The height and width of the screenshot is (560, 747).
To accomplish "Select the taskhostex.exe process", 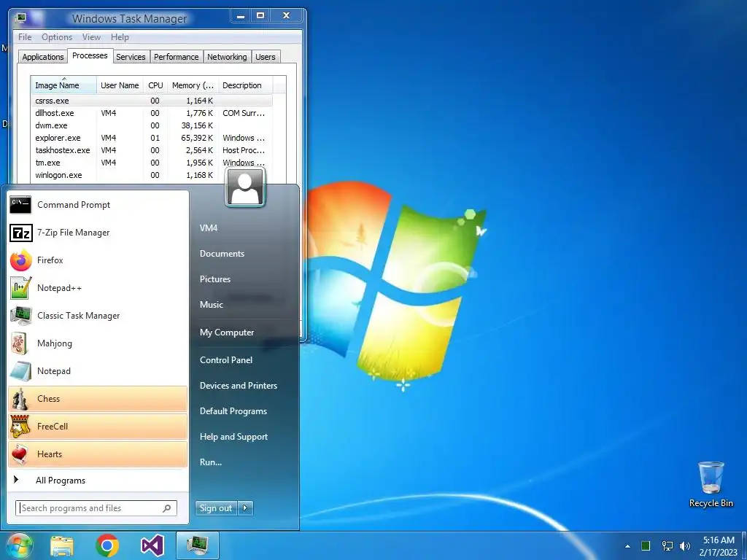I will pyautogui.click(x=152, y=150).
